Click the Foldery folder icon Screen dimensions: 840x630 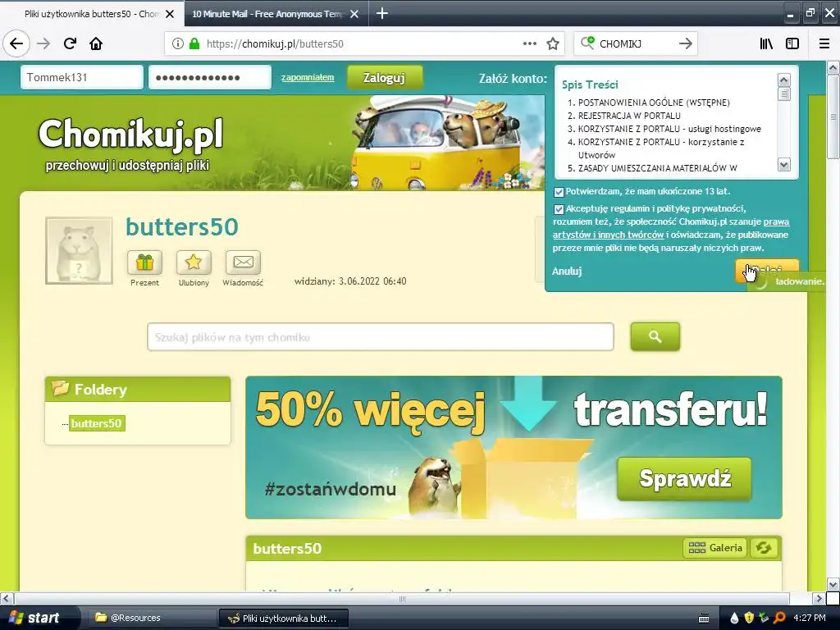coord(61,388)
